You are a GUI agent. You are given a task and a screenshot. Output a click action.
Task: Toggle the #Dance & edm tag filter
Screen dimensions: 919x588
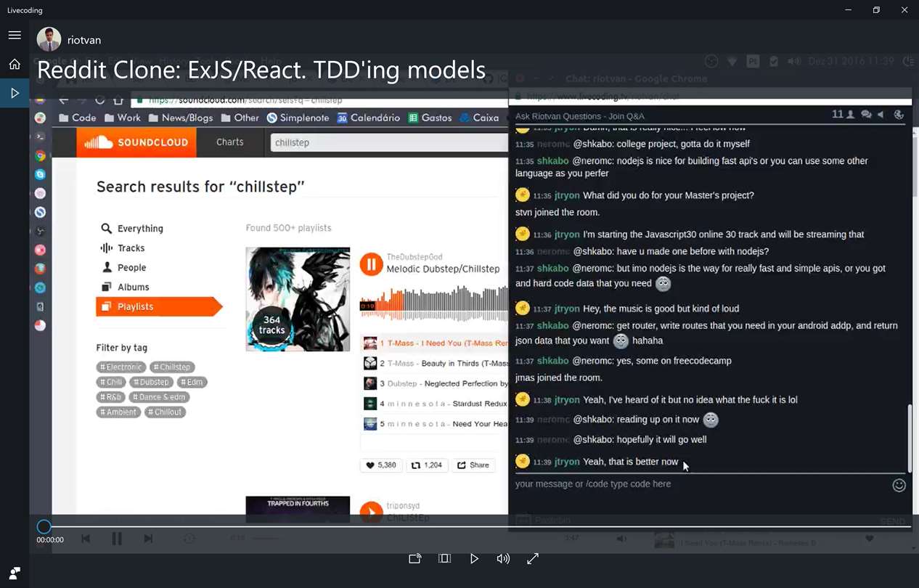pyautogui.click(x=160, y=397)
